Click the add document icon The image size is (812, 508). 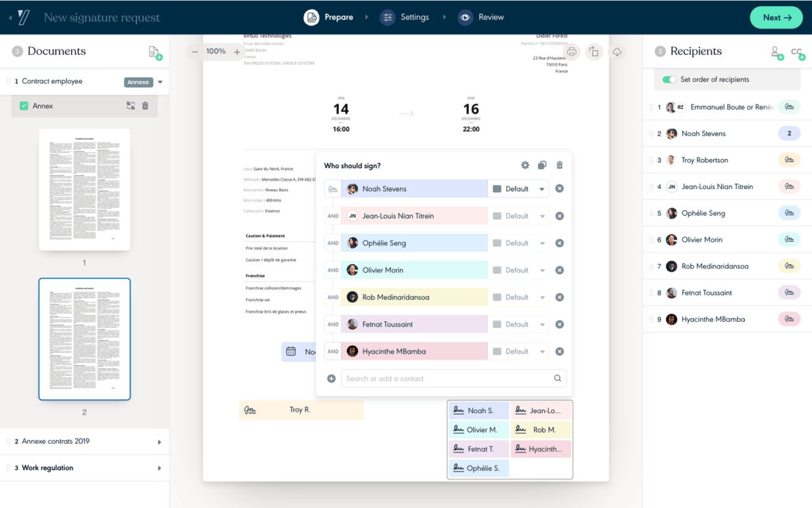click(155, 52)
